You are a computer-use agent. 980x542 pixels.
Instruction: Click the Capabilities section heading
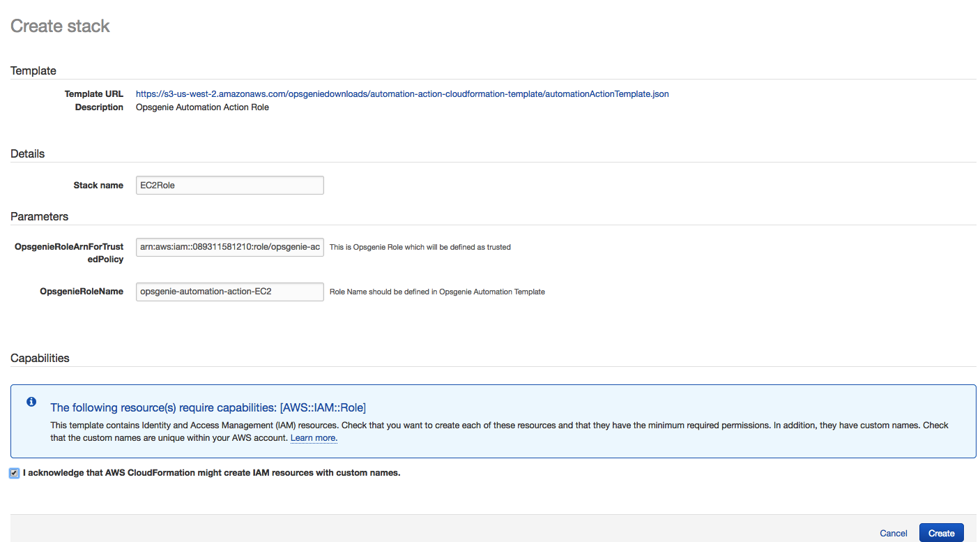pos(40,358)
